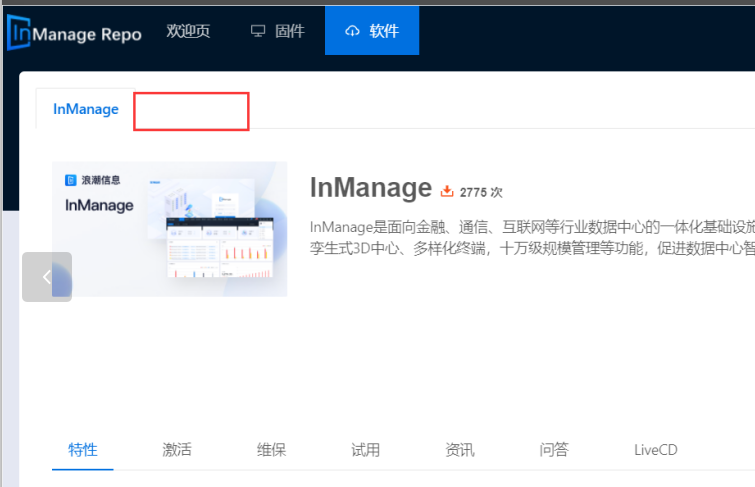Open the 激活 activation tab

(x=177, y=450)
